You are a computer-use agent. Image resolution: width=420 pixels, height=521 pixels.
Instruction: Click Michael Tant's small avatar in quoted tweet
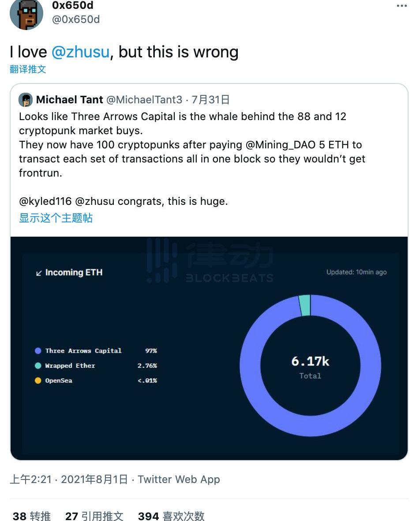pos(26,100)
